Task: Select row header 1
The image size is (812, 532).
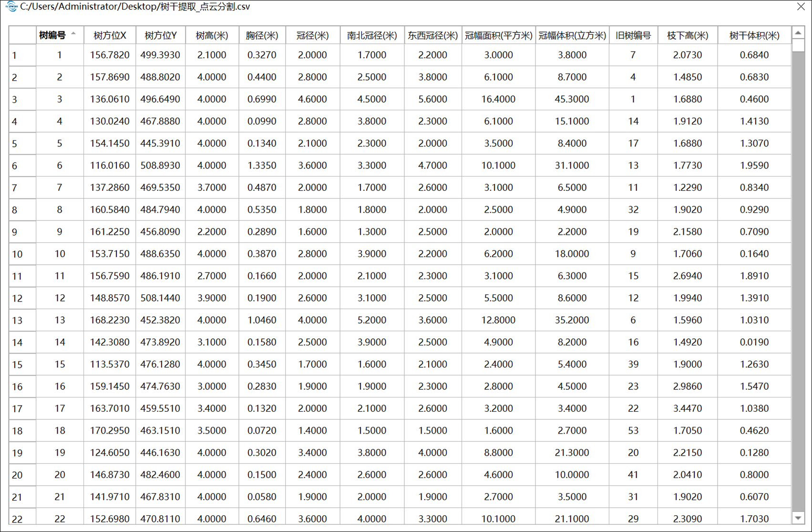Action: click(22, 55)
